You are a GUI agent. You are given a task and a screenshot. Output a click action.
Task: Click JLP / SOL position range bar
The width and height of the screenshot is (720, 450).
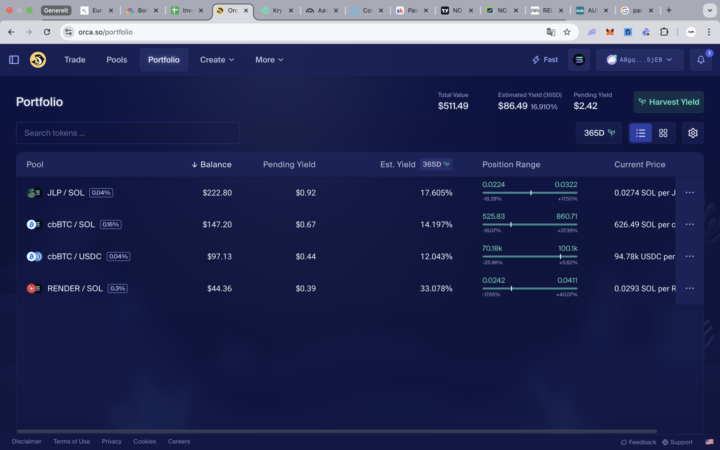click(530, 193)
